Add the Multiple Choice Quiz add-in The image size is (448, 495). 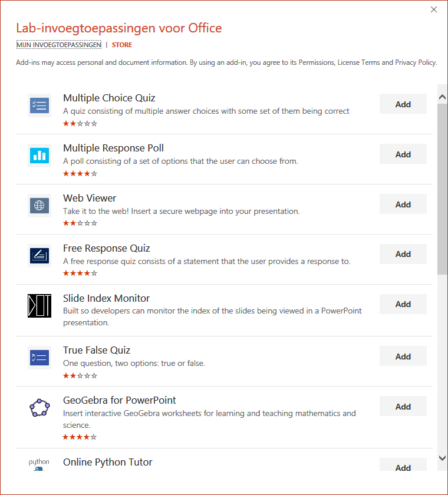(403, 104)
